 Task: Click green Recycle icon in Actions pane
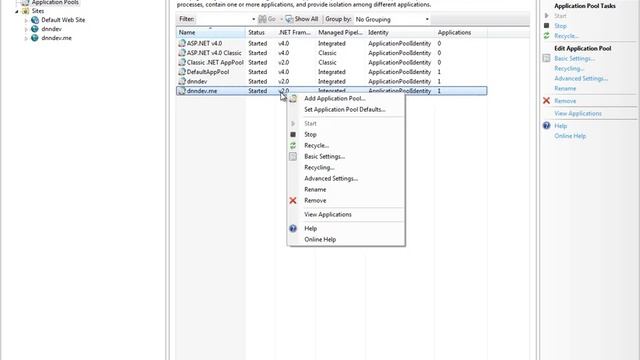tap(547, 36)
